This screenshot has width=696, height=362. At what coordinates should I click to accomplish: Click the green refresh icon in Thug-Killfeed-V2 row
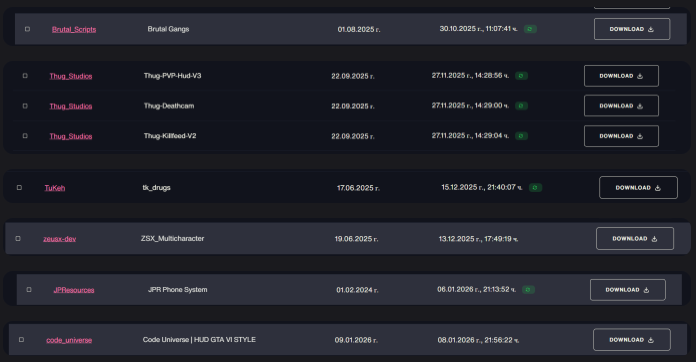(x=521, y=136)
